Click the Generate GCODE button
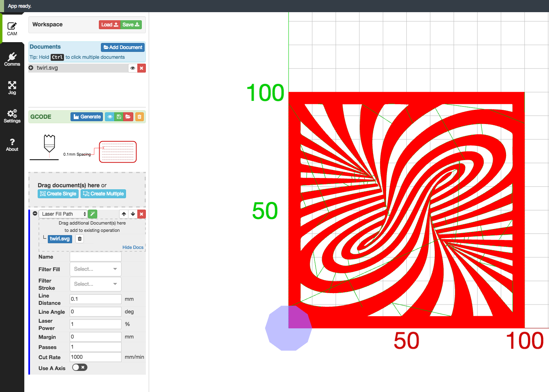Screen dimensions: 549x392 coord(87,117)
